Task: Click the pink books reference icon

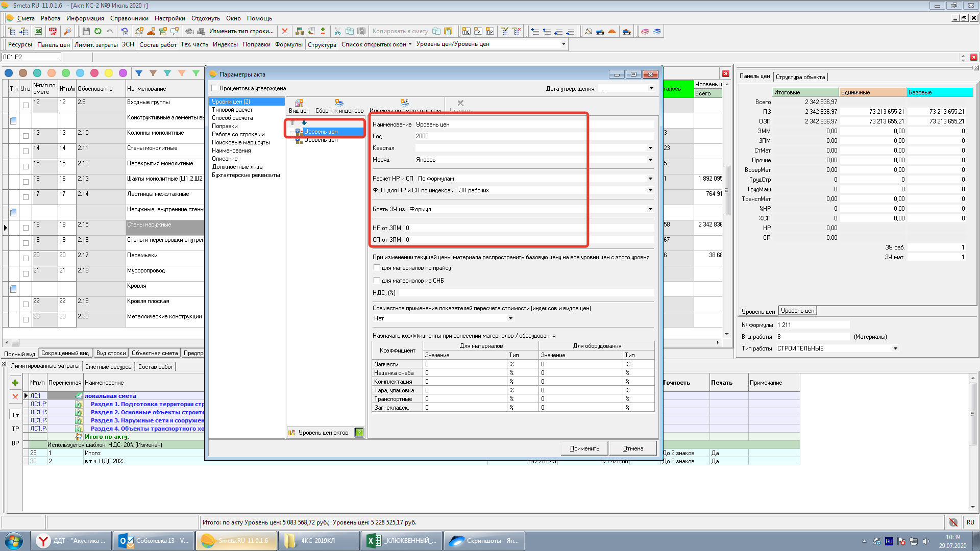Action: click(x=645, y=31)
